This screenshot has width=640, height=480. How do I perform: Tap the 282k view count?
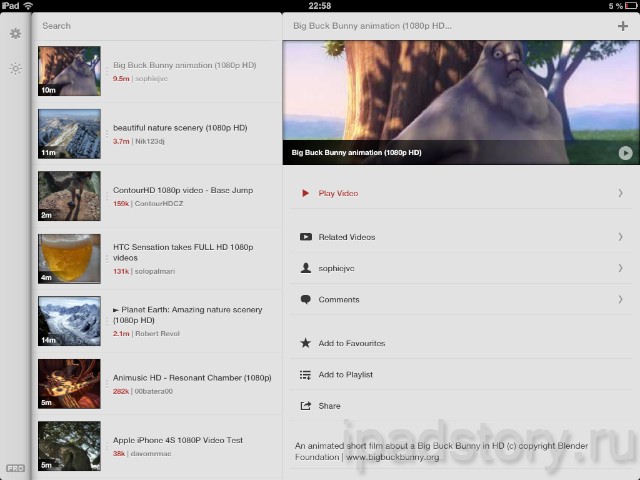point(121,391)
